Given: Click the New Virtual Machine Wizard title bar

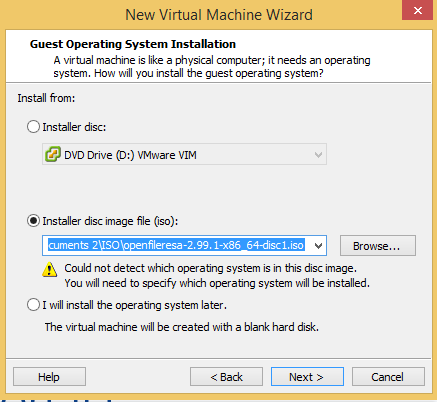Looking at the screenshot, I should (x=219, y=15).
